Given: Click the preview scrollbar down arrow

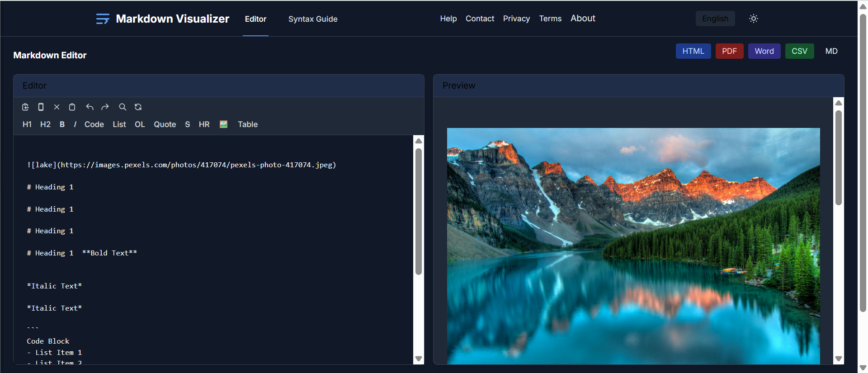Looking at the screenshot, I should click(x=839, y=359).
